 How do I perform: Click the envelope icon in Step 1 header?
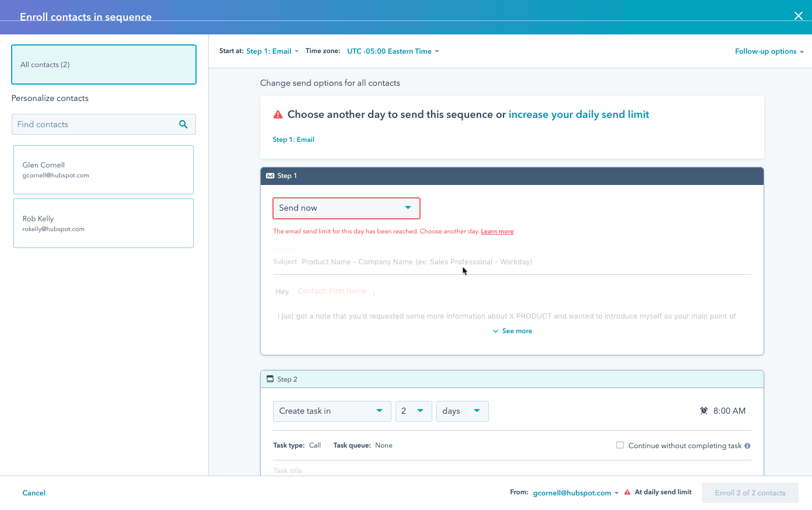pyautogui.click(x=270, y=176)
